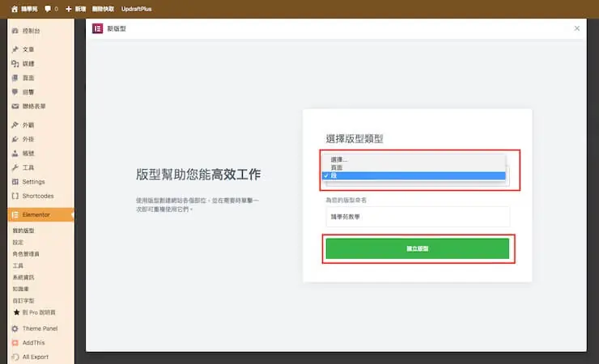599x364 pixels.
Task: Click the star icon for Pro 說明頁
Action: (16, 312)
